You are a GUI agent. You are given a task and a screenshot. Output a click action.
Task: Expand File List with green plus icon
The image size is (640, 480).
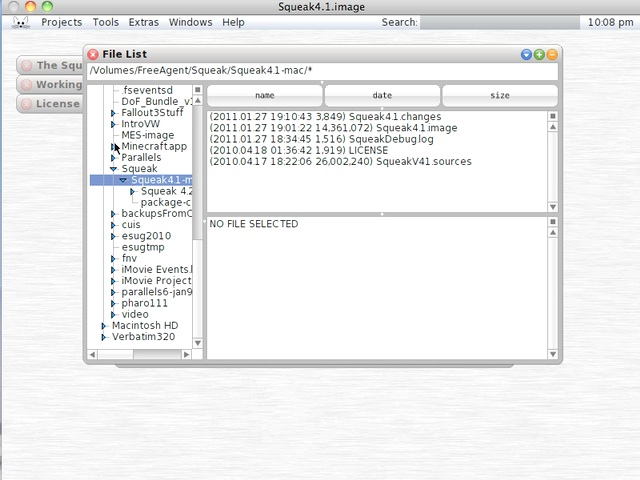539,54
